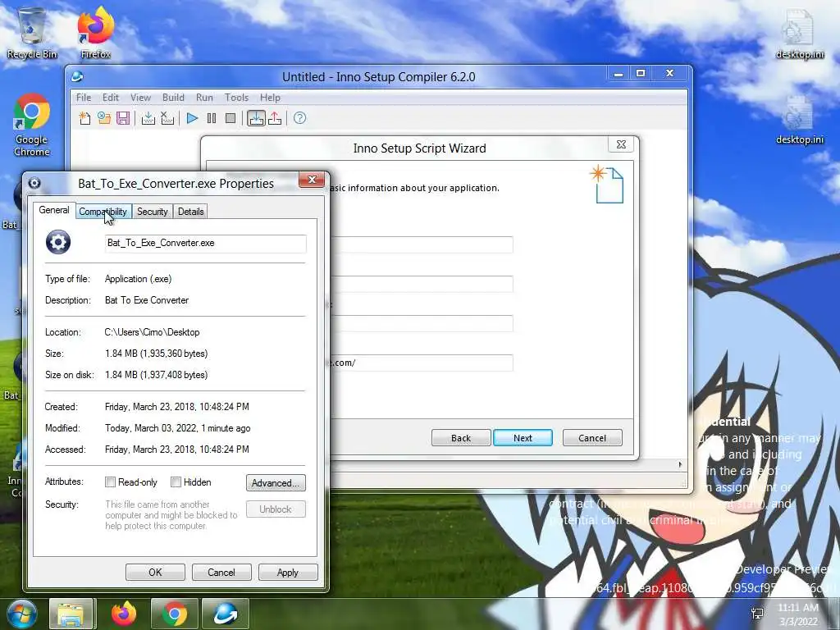The width and height of the screenshot is (840, 630).
Task: Open the Edit menu
Action: (x=111, y=98)
